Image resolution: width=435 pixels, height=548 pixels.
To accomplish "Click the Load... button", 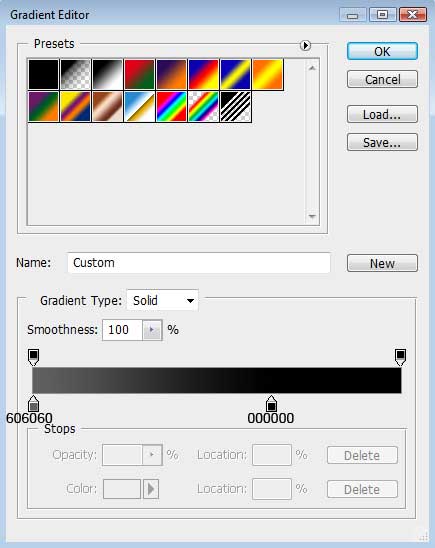I will pos(382,114).
